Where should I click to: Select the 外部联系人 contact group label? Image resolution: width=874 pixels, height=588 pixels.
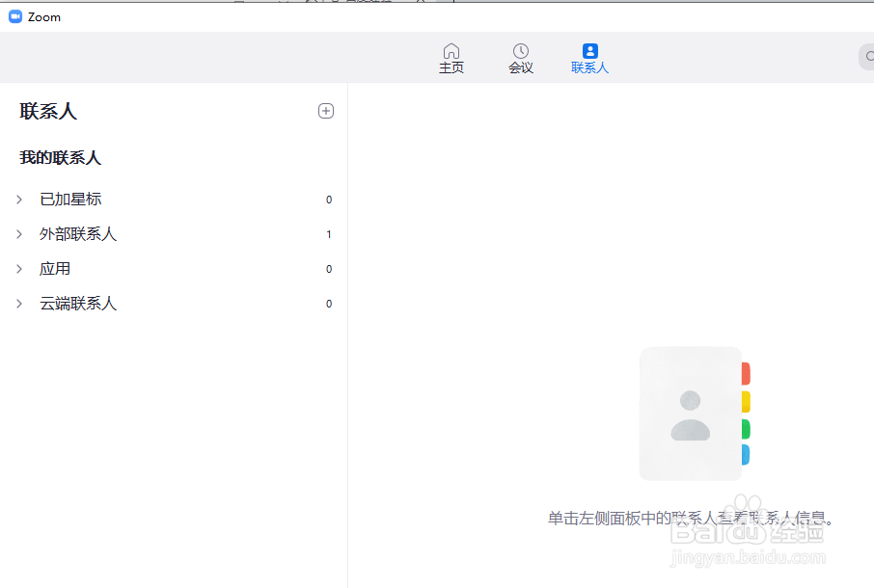[x=78, y=233]
